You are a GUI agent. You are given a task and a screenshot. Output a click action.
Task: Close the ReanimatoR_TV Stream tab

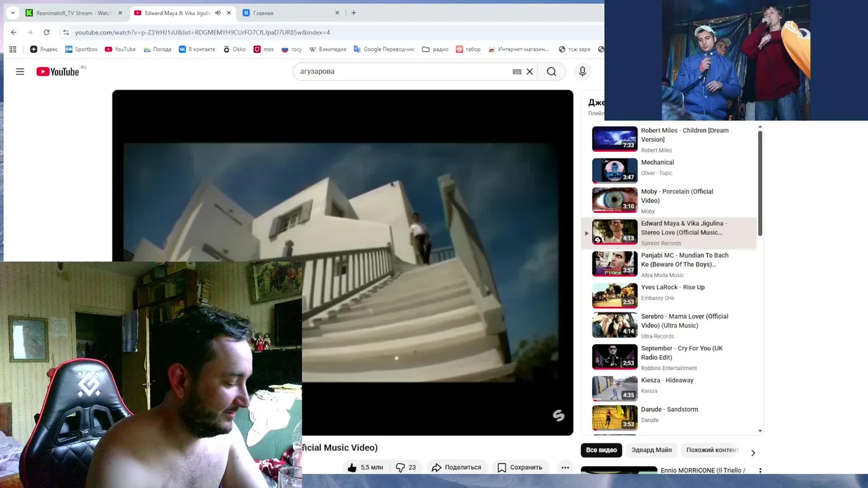120,13
